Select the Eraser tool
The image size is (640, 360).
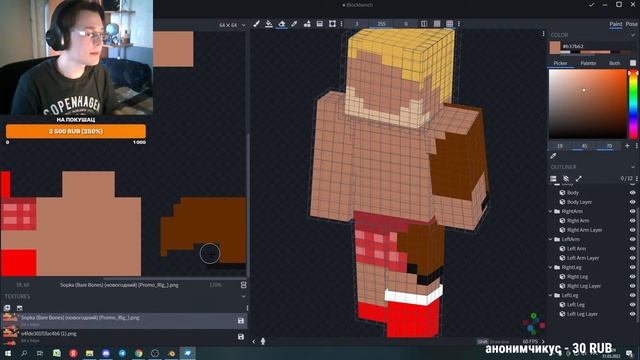coord(282,24)
